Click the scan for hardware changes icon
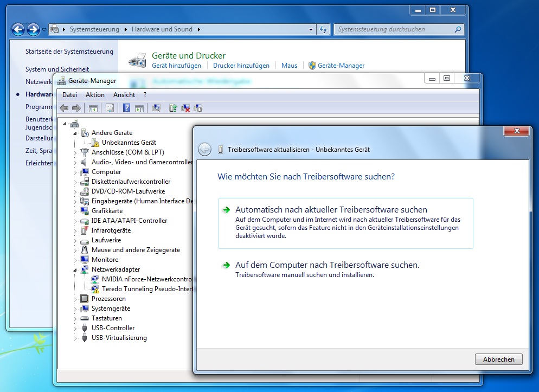 point(156,108)
